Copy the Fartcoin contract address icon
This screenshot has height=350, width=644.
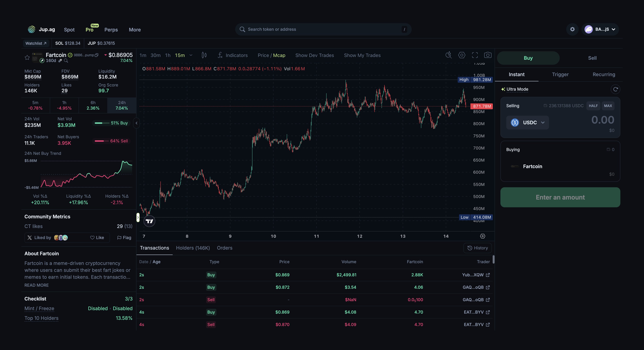tap(97, 55)
